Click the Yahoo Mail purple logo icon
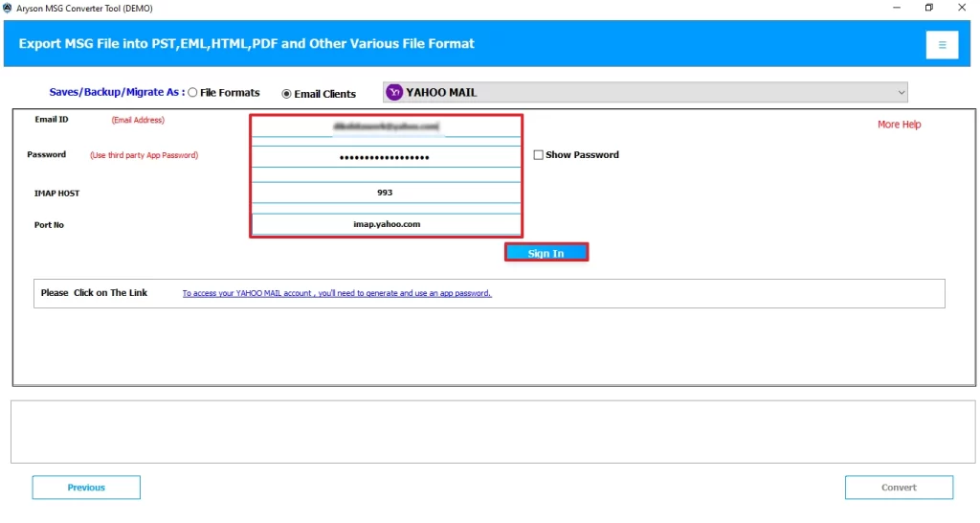 [394, 93]
